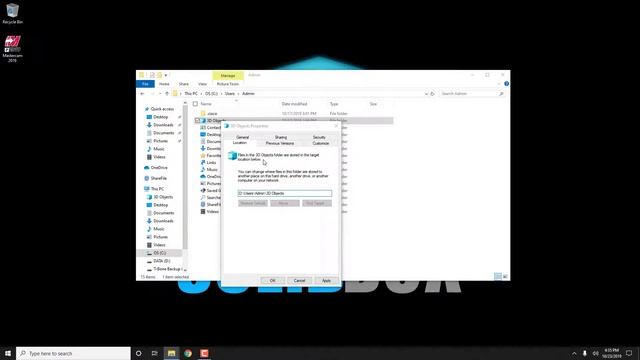Click Apply in the Properties dialog

pyautogui.click(x=326, y=280)
